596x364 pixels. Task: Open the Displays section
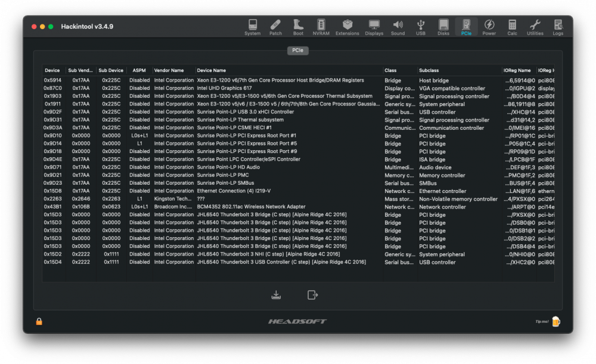point(374,27)
